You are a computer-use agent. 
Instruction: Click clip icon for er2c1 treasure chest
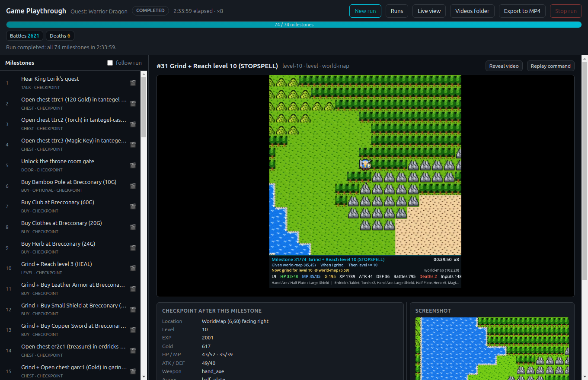click(x=133, y=351)
